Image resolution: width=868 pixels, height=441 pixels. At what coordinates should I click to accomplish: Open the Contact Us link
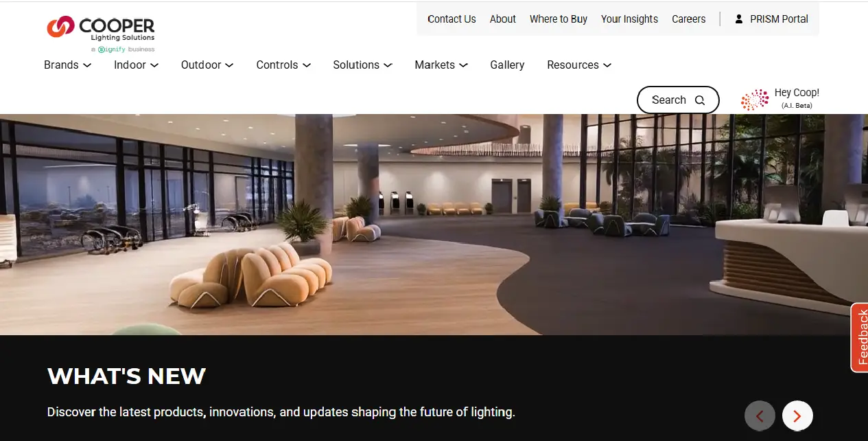coord(451,19)
